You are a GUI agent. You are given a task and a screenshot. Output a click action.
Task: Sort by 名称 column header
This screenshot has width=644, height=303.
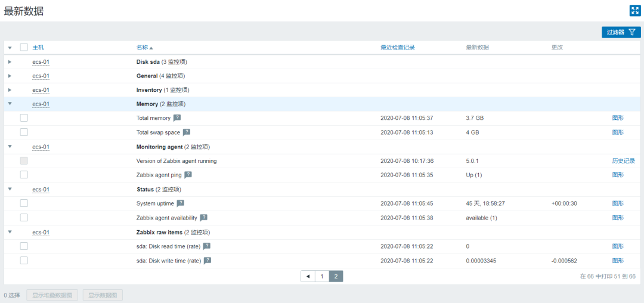coord(142,47)
